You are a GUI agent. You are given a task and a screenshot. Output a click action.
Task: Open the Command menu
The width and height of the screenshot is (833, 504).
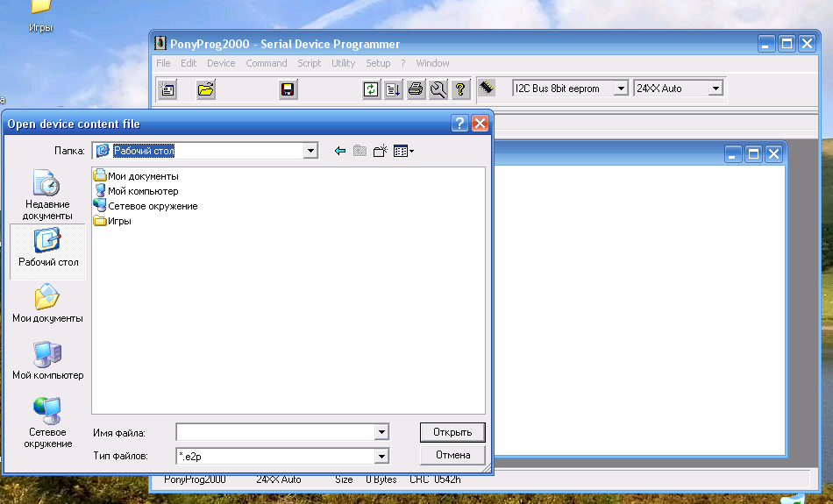pos(267,63)
